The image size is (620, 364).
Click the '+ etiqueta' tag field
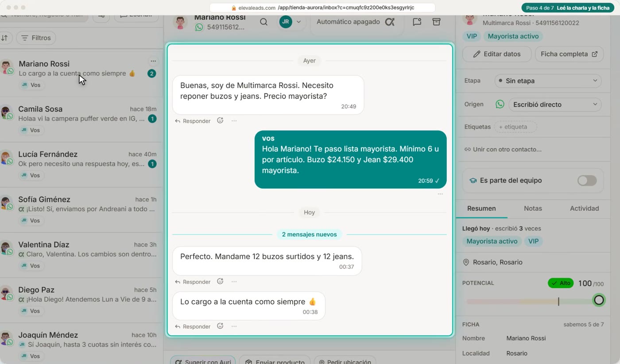515,127
